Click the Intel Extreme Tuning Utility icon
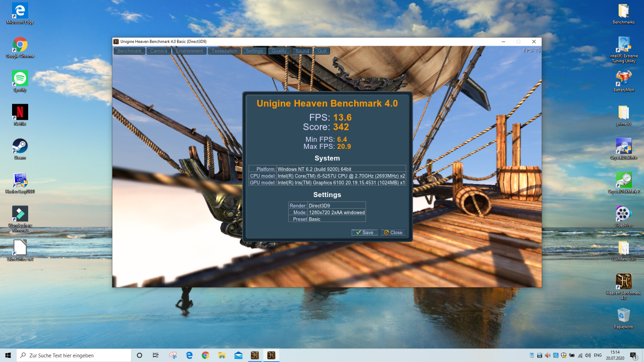The width and height of the screenshot is (644, 362). click(623, 45)
